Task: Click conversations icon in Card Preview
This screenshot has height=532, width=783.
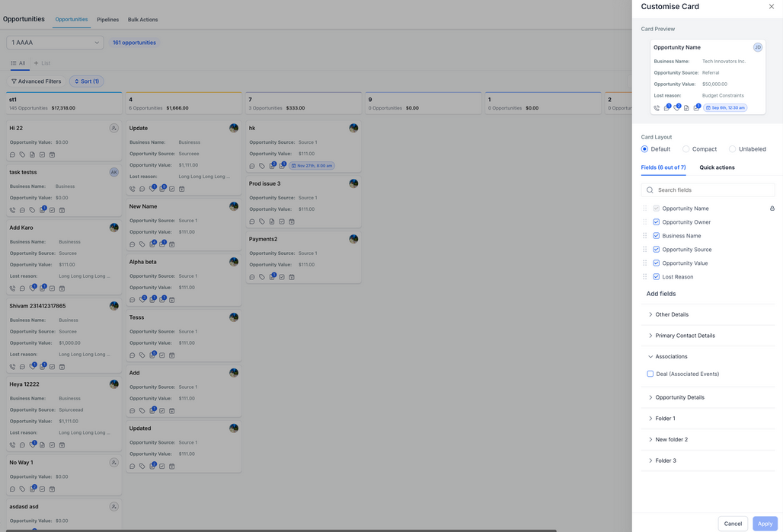Action: [666, 108]
